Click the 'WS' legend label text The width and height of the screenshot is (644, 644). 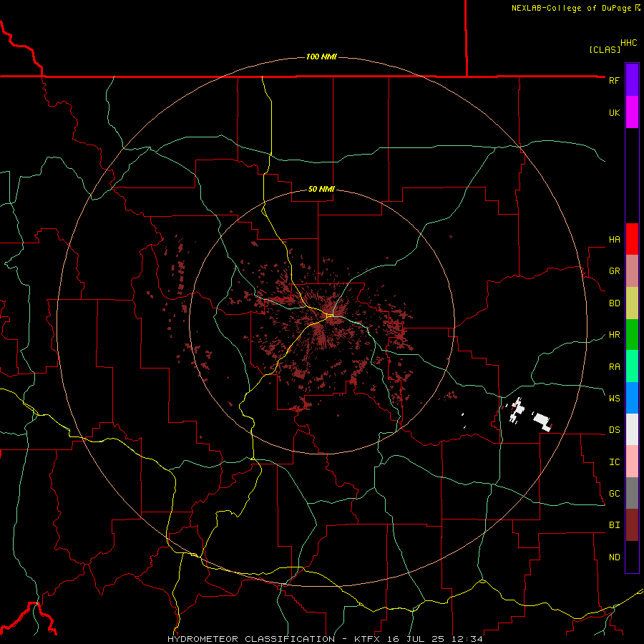click(x=614, y=398)
